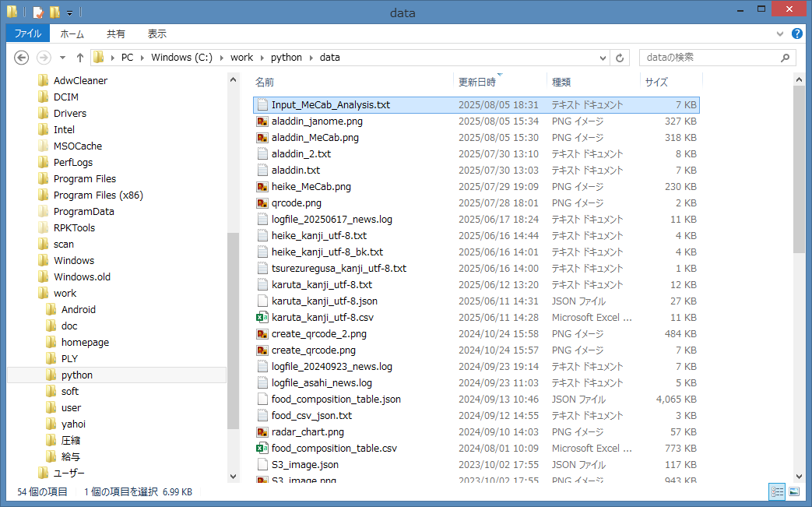The width and height of the screenshot is (812, 507).
Task: Go back using the Back arrow button
Action: coord(22,58)
